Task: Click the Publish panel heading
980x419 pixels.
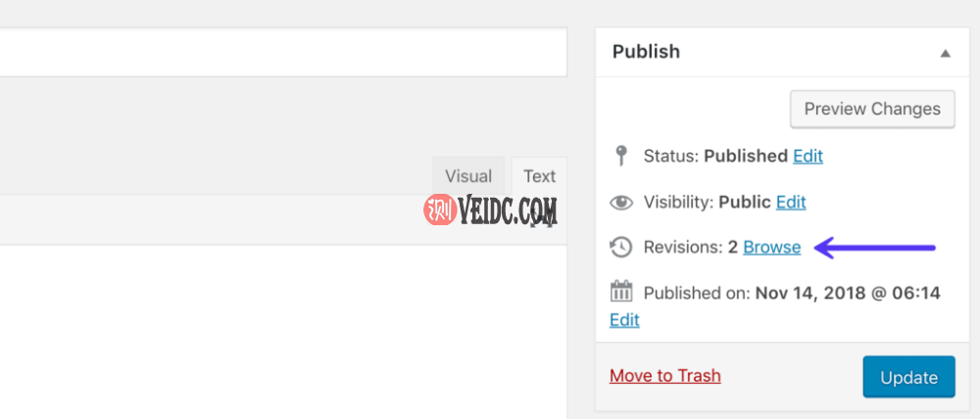Action: tap(646, 52)
